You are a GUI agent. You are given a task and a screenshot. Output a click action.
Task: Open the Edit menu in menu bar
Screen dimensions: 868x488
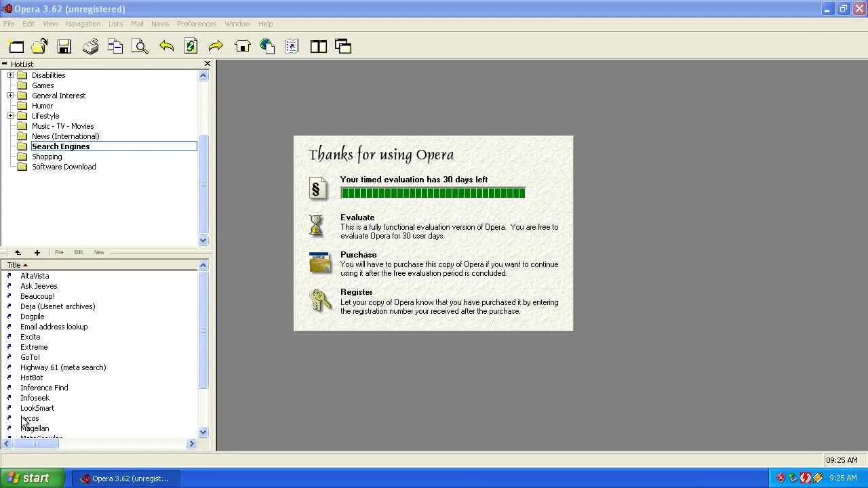click(x=28, y=24)
